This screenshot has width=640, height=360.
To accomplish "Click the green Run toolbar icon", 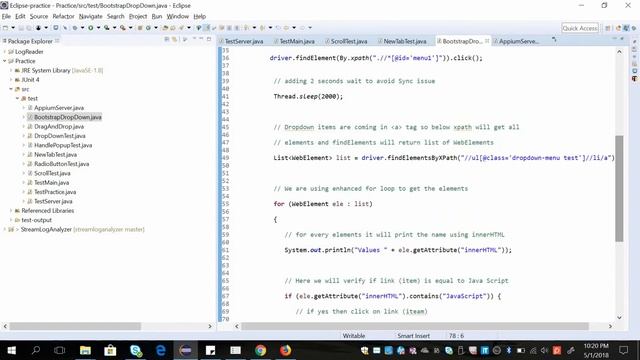I will click(91, 28).
